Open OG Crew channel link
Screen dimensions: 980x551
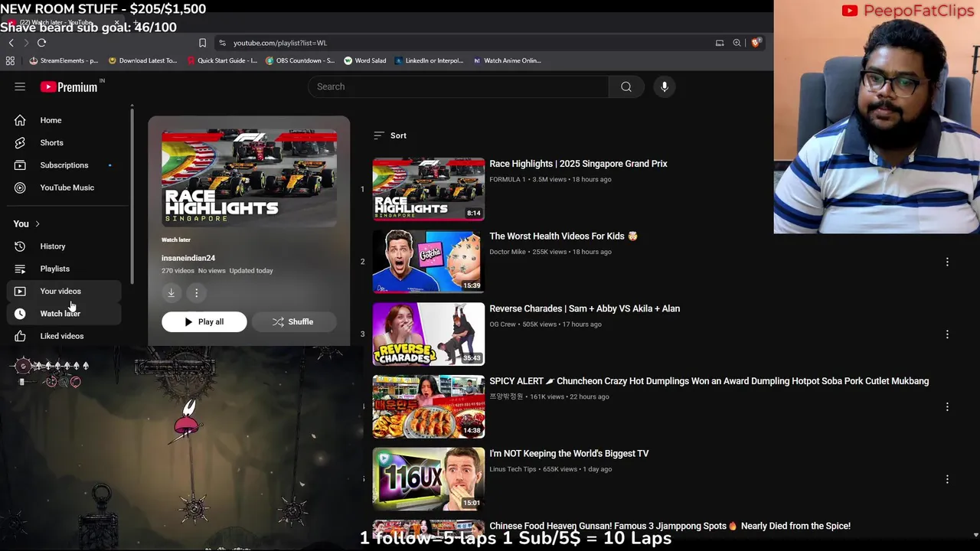502,324
